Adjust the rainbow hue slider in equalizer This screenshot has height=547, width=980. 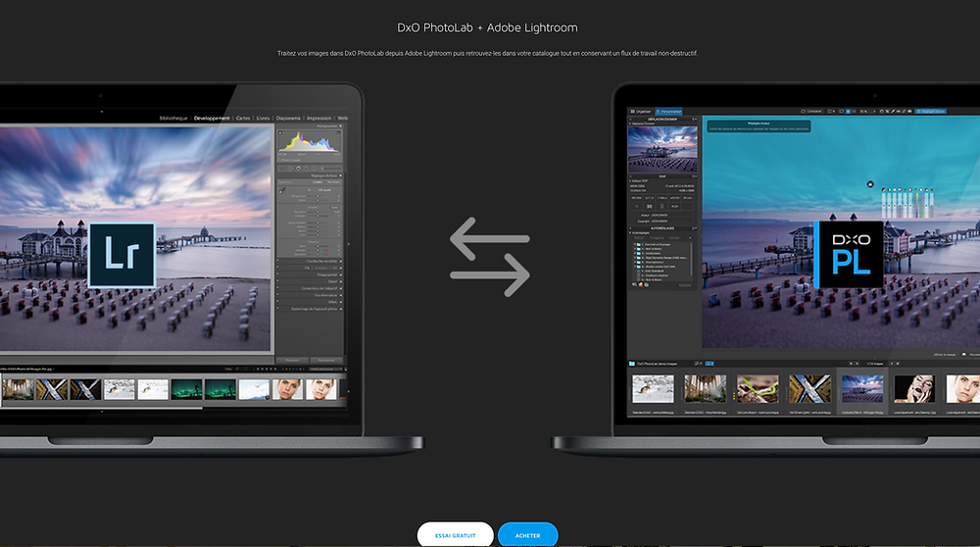(917, 203)
